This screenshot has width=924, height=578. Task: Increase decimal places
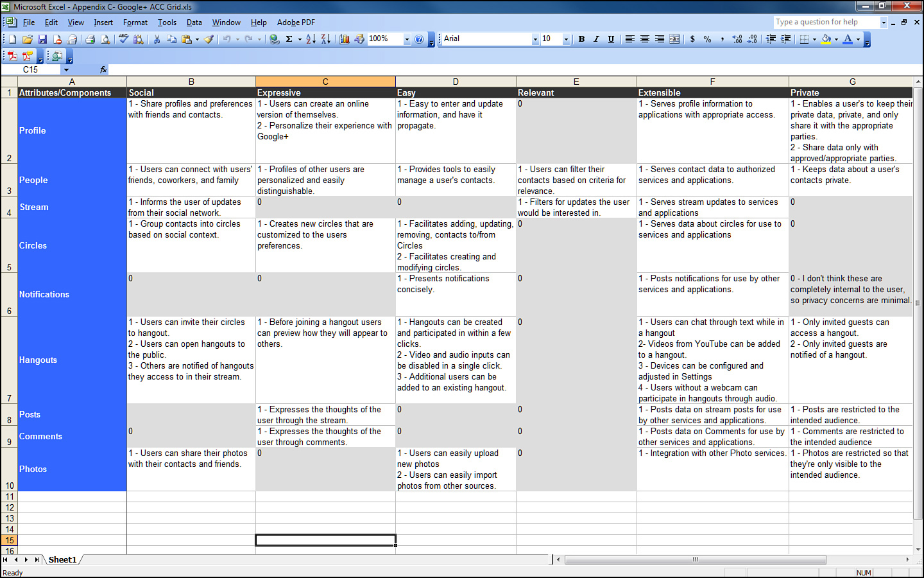click(x=737, y=39)
